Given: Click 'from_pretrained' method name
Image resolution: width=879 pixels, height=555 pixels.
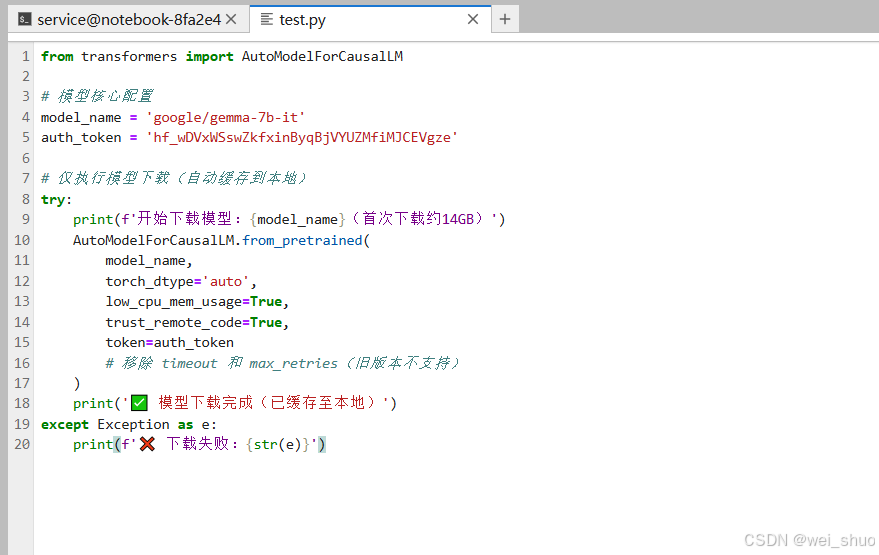Looking at the screenshot, I should tap(302, 241).
